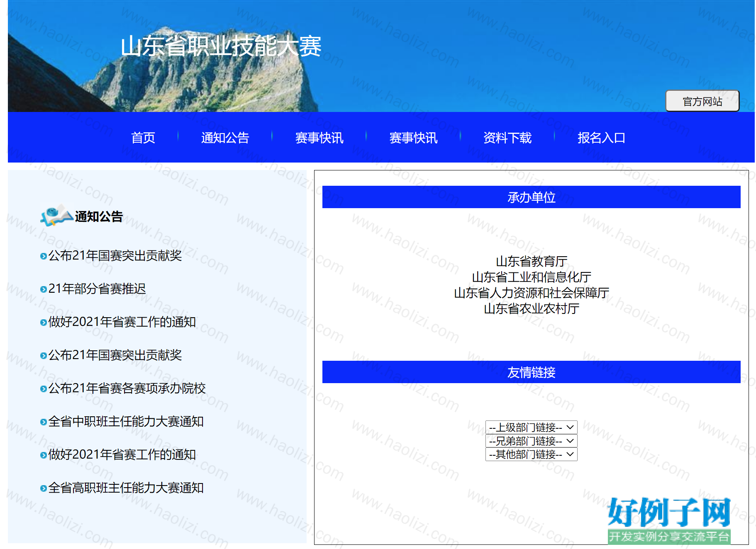Click the mountain banner image
This screenshot has width=756, height=549.
click(381, 56)
